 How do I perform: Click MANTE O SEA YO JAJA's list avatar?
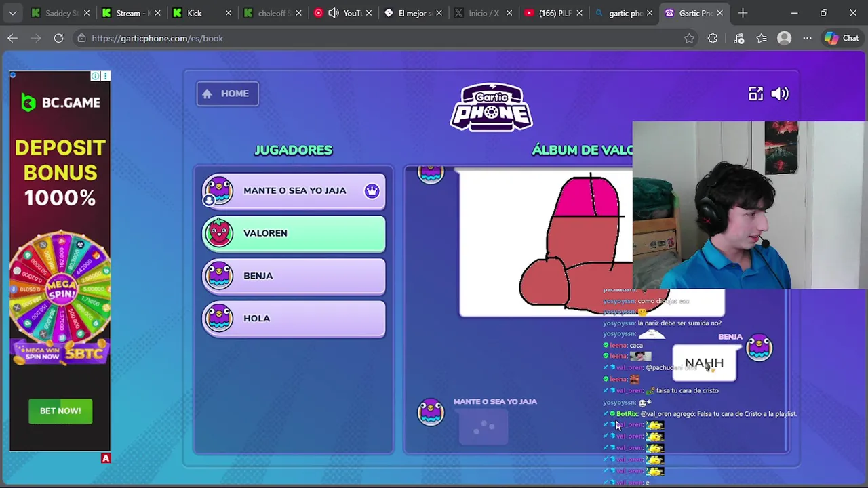219,190
